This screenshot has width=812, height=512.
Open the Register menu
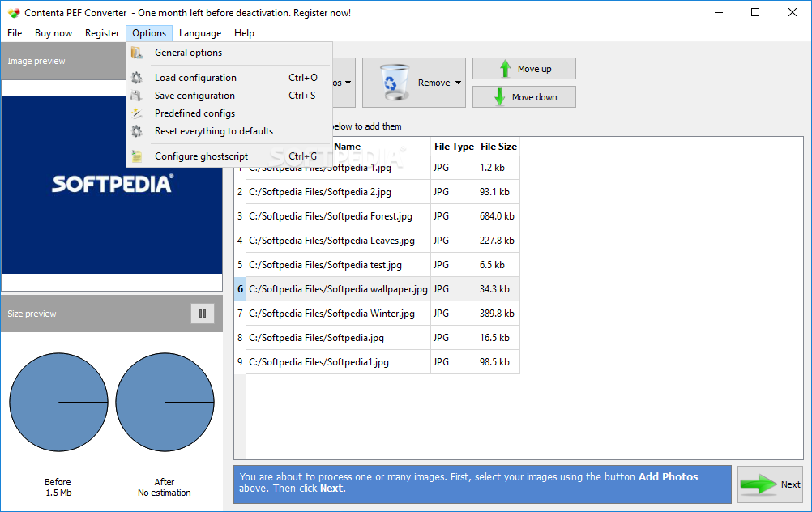point(102,33)
